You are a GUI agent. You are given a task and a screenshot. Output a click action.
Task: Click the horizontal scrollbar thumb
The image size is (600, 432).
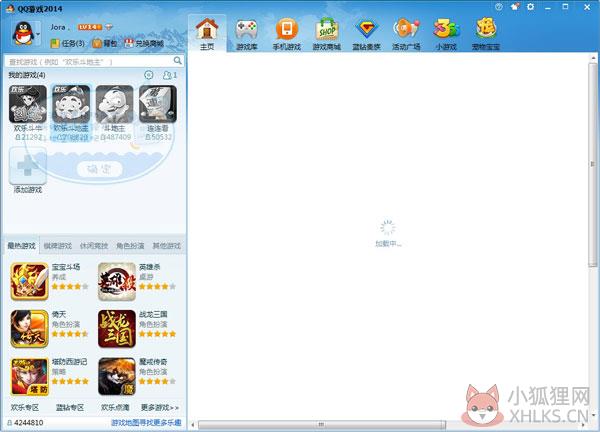322,424
